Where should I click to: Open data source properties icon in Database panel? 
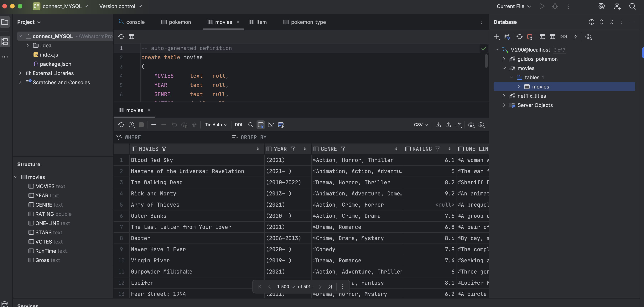pos(507,37)
